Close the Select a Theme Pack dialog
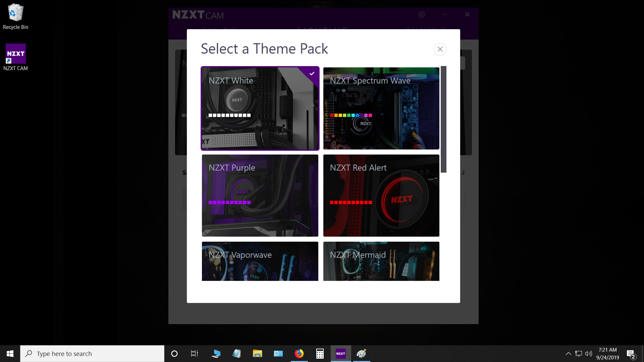 click(440, 49)
